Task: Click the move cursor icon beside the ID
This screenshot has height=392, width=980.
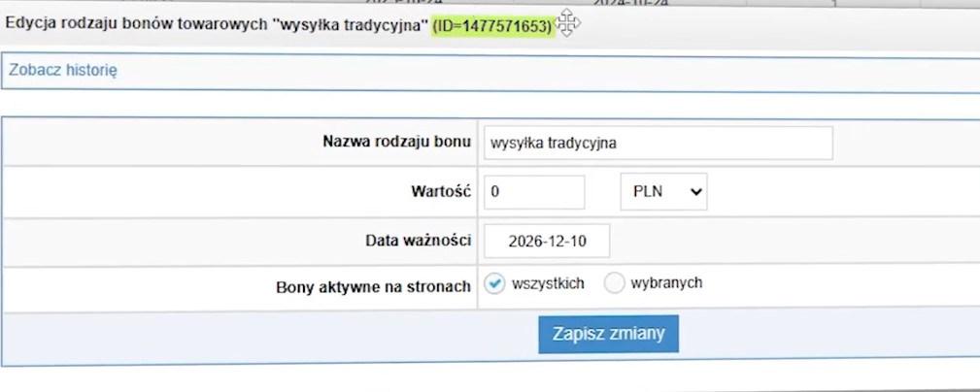Action: (567, 24)
